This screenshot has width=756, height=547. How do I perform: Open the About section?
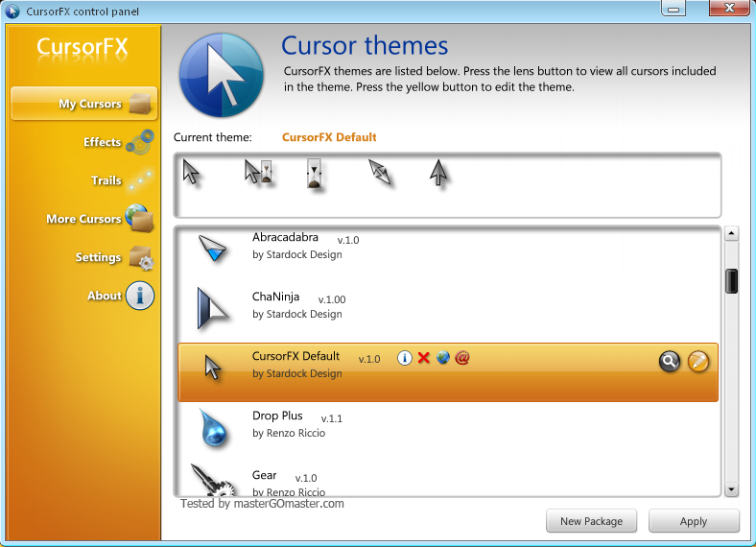click(x=121, y=296)
